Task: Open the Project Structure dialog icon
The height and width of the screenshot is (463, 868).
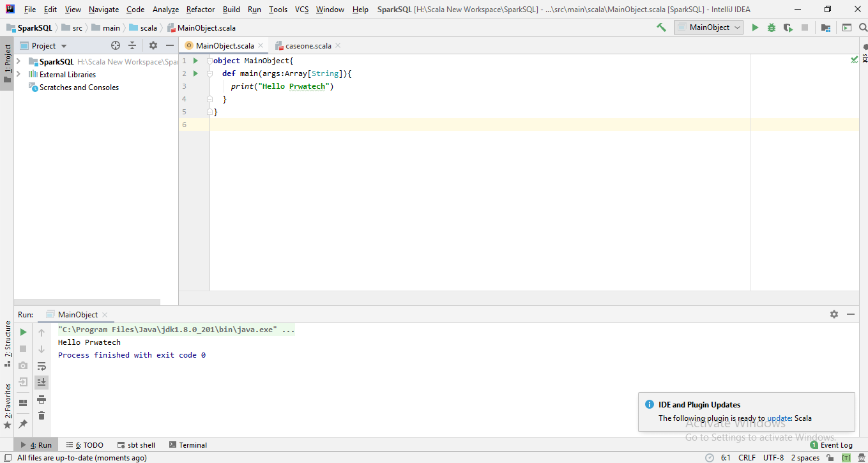Action: (x=826, y=27)
